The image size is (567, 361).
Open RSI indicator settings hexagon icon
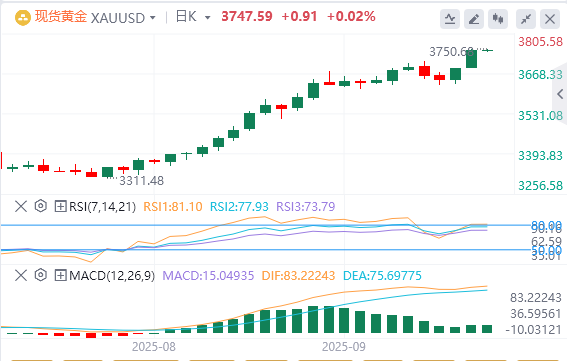(41, 206)
